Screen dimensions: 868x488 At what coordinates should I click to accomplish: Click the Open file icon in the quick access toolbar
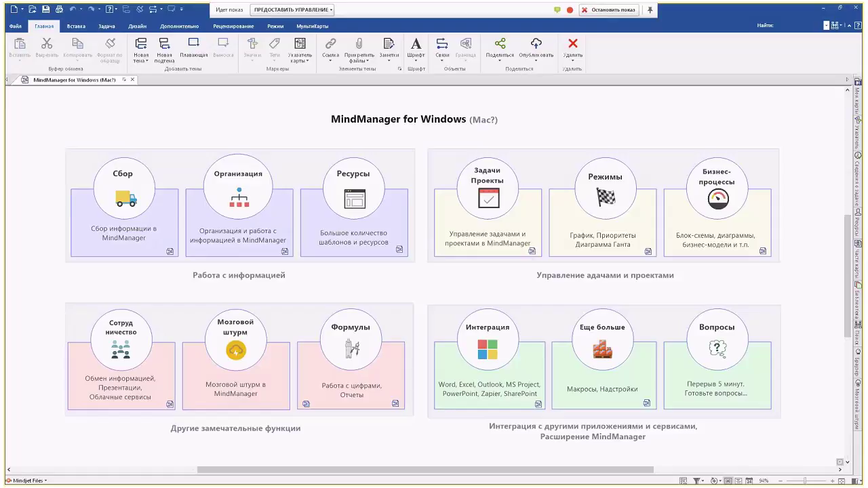pos(33,9)
